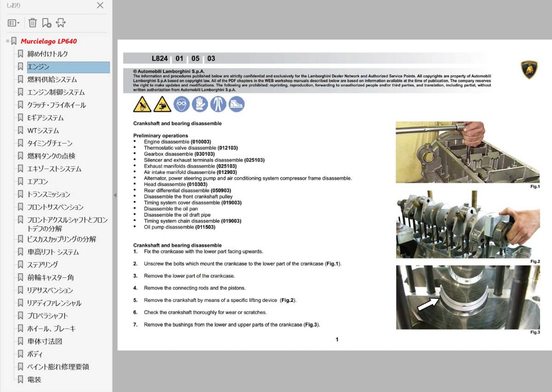
Task: Click the Fig.2 crankshaft lifting photo
Action: [x=467, y=225]
